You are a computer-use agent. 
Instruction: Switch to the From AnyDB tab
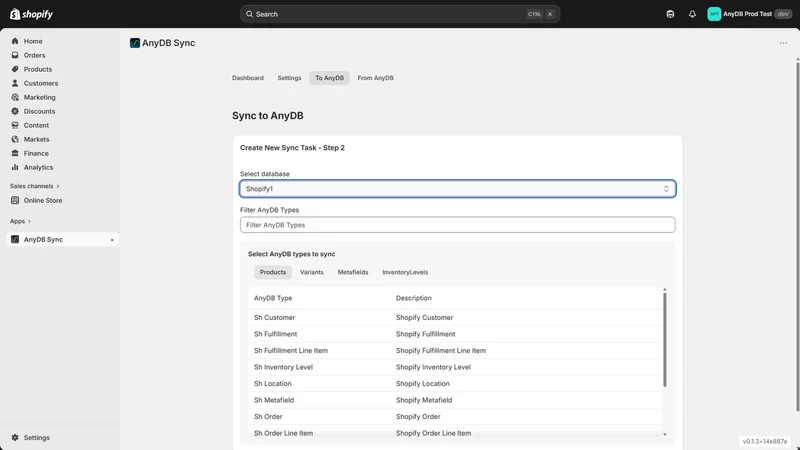(376, 78)
